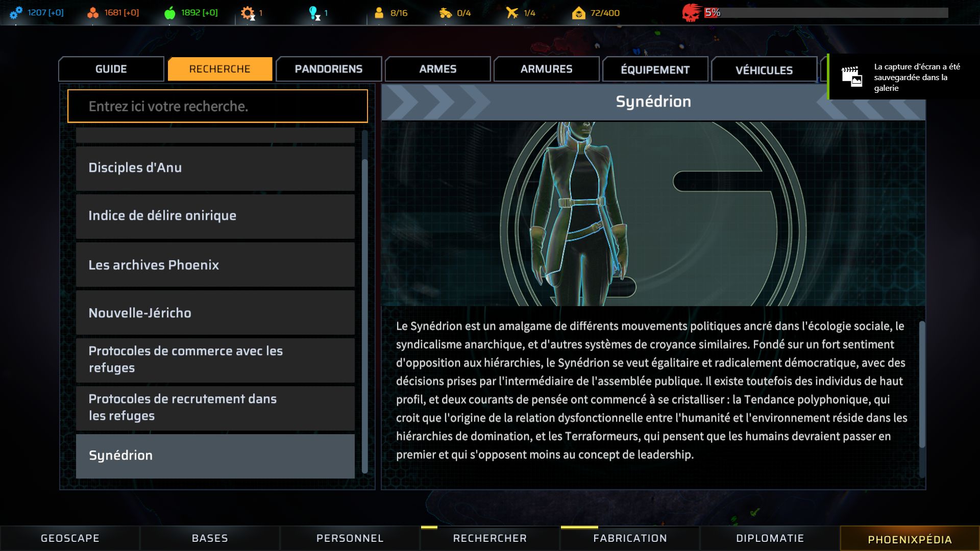Screen dimensions: 980x551
Task: Click the green apple food icon
Action: coord(170,13)
